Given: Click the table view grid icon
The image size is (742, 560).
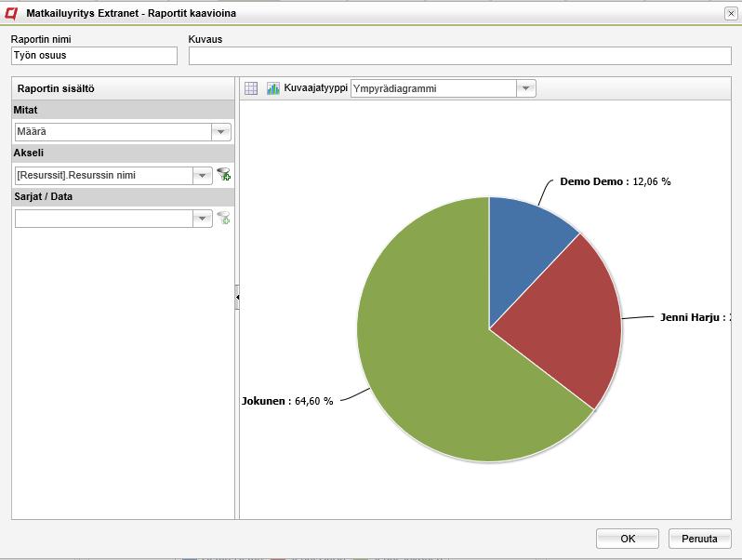Looking at the screenshot, I should [x=251, y=88].
